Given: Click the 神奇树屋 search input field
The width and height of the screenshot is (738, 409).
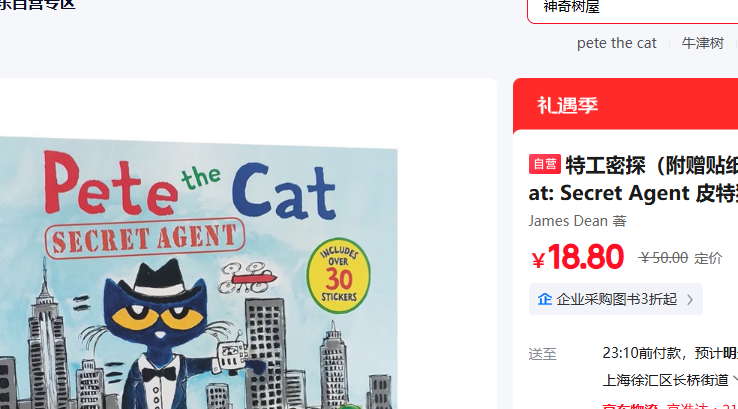Looking at the screenshot, I should [x=633, y=9].
